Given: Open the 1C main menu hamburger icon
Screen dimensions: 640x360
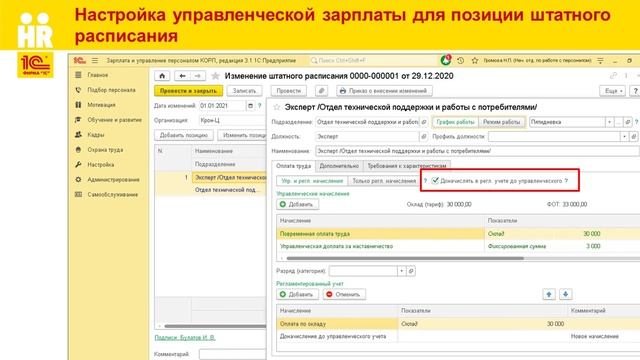Looking at the screenshot, I should (95, 60).
